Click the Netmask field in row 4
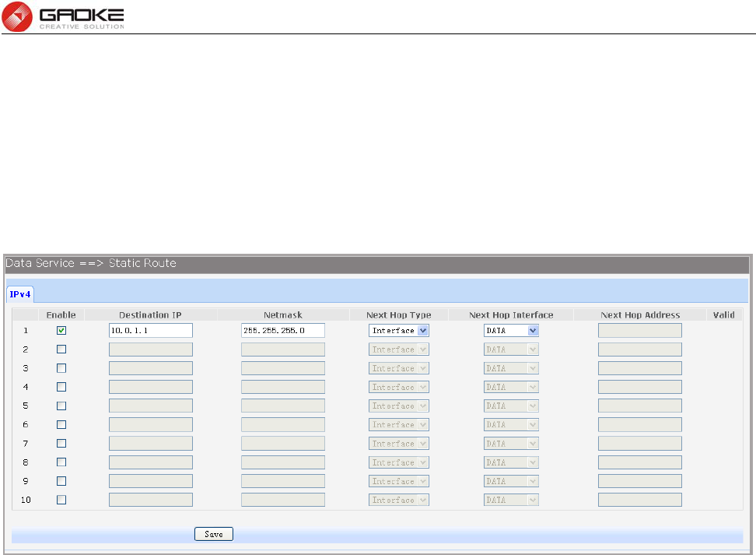Image resolution: width=756 pixels, height=555 pixels. click(x=283, y=387)
